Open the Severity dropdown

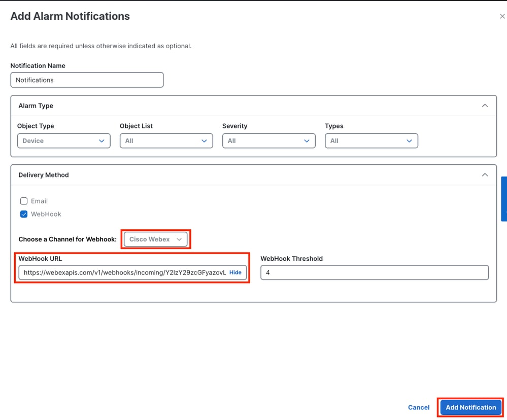pyautogui.click(x=268, y=141)
